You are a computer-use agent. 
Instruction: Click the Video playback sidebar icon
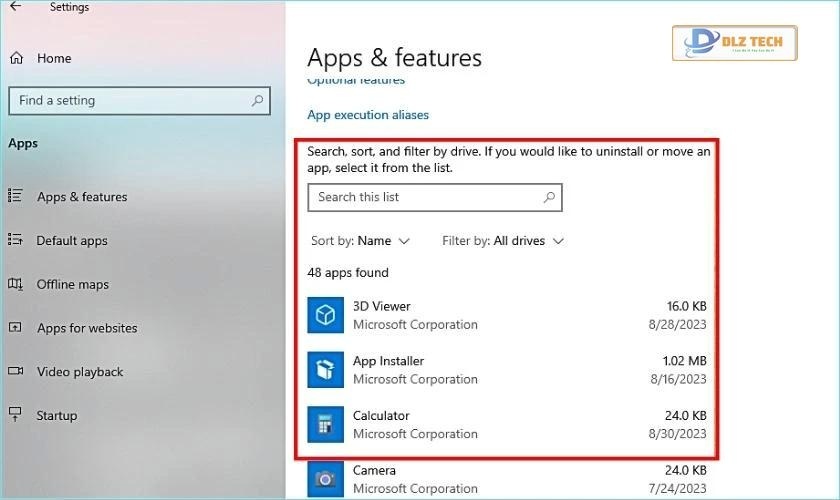tap(15, 372)
